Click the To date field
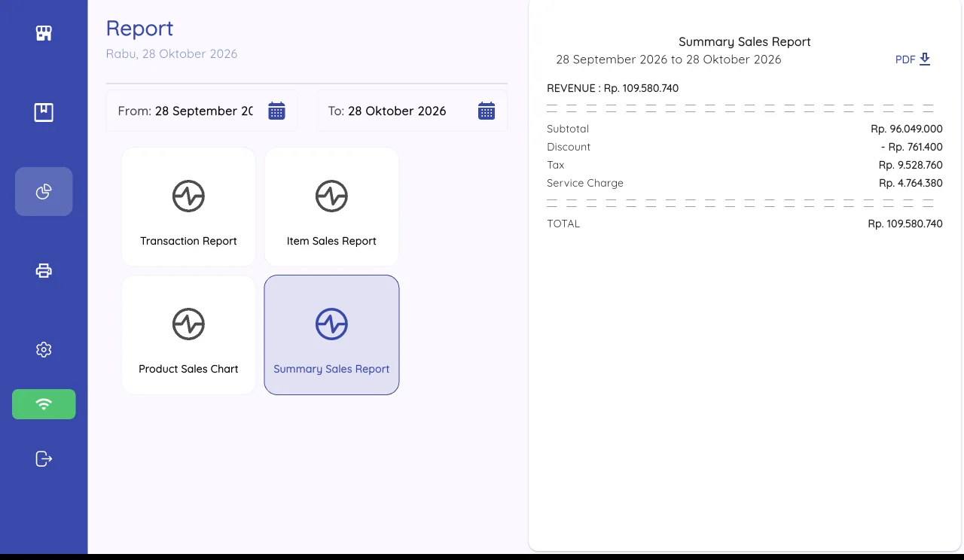964x560 pixels. [412, 111]
